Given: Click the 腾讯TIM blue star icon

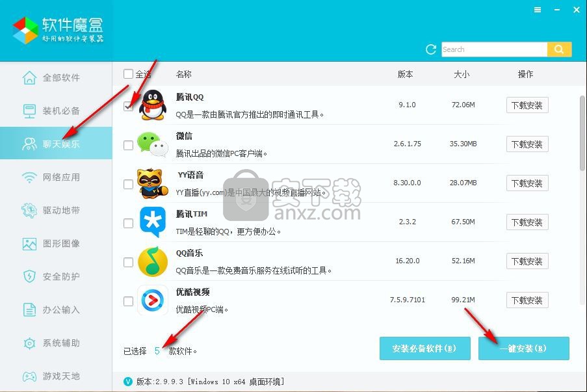Looking at the screenshot, I should pyautogui.click(x=152, y=222).
